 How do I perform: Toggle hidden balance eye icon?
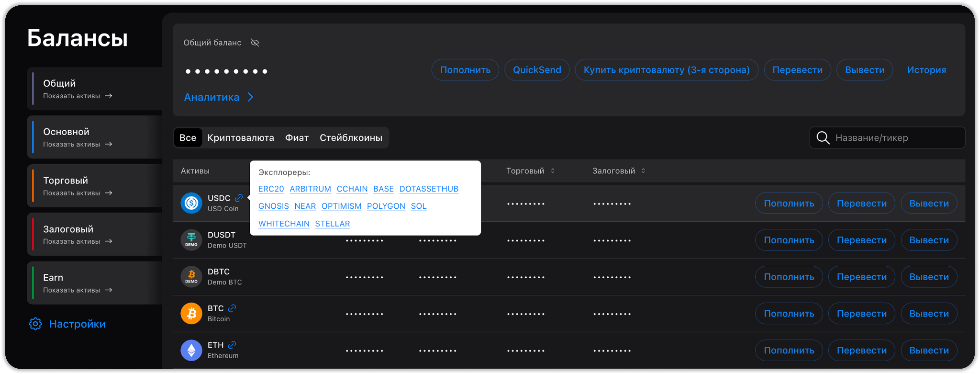(255, 43)
